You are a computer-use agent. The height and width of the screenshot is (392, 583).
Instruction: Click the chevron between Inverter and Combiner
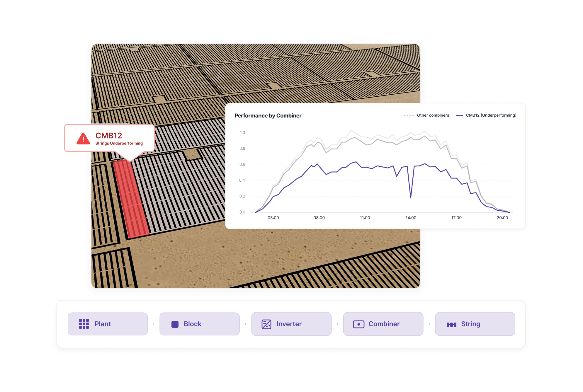(x=337, y=324)
